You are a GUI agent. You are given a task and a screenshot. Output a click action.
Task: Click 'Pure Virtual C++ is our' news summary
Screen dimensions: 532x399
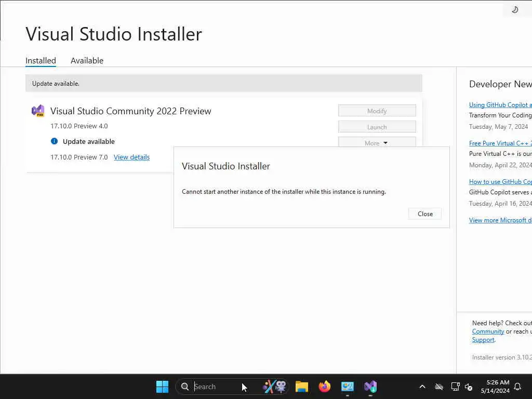coord(500,154)
